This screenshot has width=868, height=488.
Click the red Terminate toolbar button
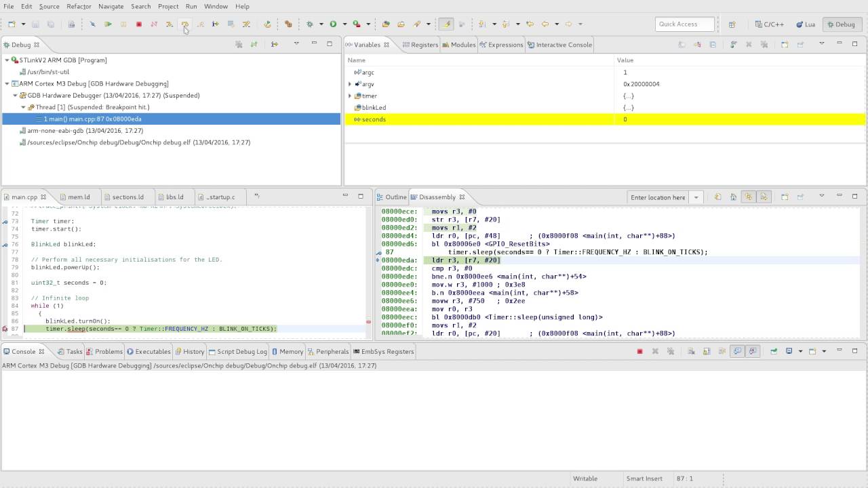coord(139,24)
